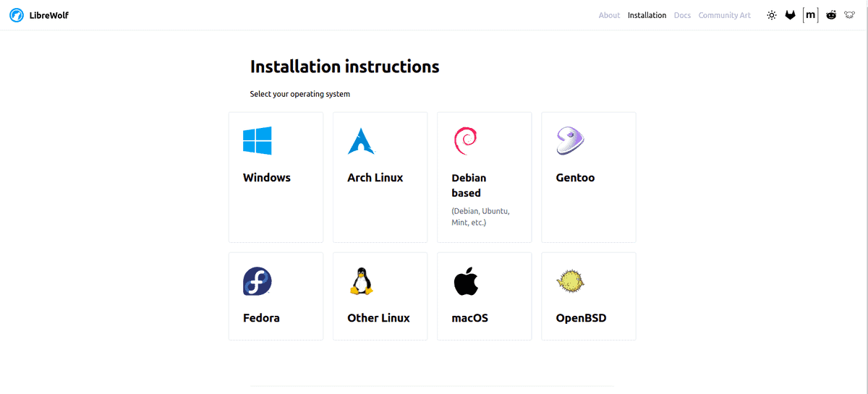Click the Arch Linux logo icon
This screenshot has height=394, width=868.
coord(362,141)
